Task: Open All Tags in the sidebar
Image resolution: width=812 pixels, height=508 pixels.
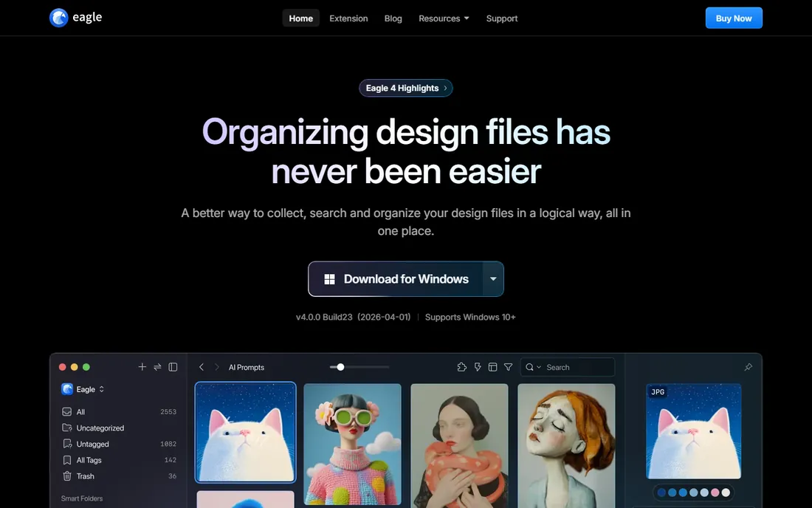Action: click(x=119, y=460)
